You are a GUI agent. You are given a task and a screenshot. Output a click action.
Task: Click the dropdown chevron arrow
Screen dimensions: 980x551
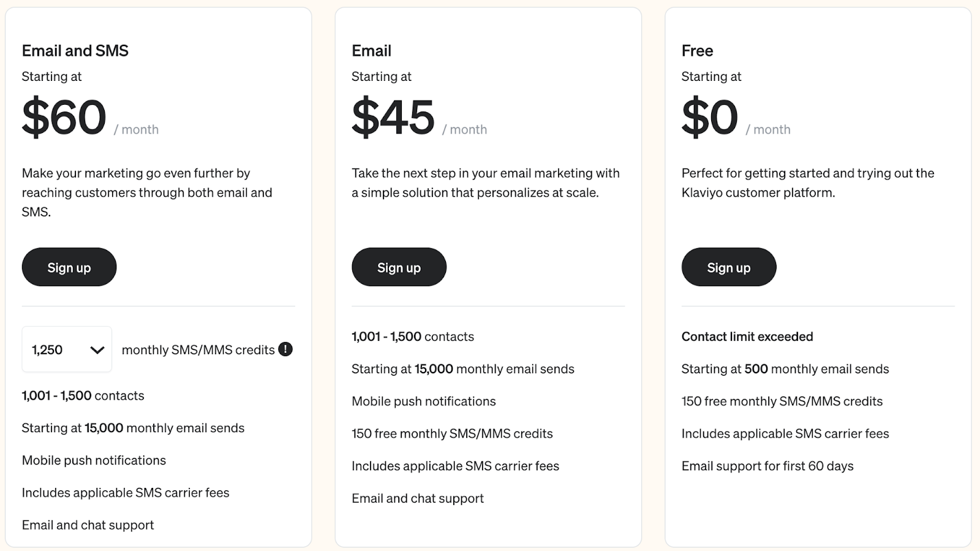97,350
